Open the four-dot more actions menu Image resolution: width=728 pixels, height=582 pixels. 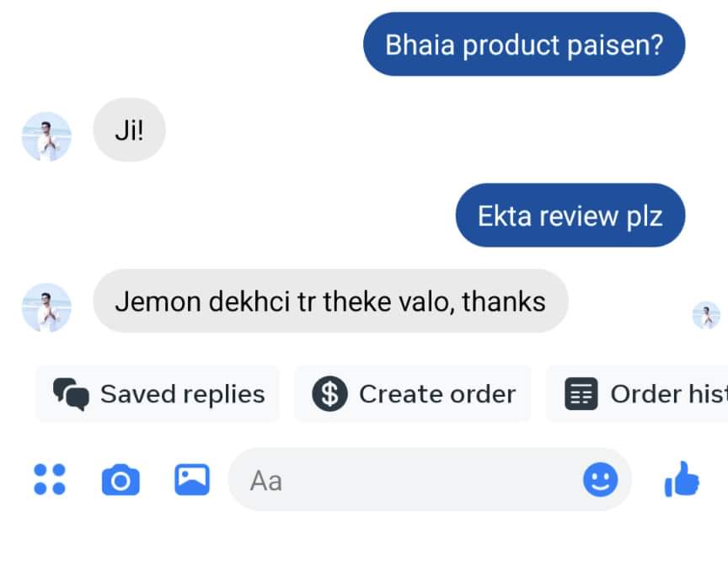click(x=50, y=479)
